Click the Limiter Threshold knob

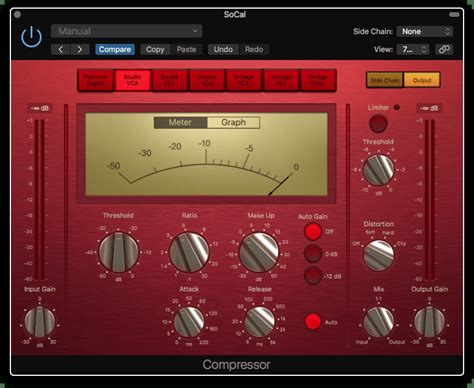(x=378, y=169)
